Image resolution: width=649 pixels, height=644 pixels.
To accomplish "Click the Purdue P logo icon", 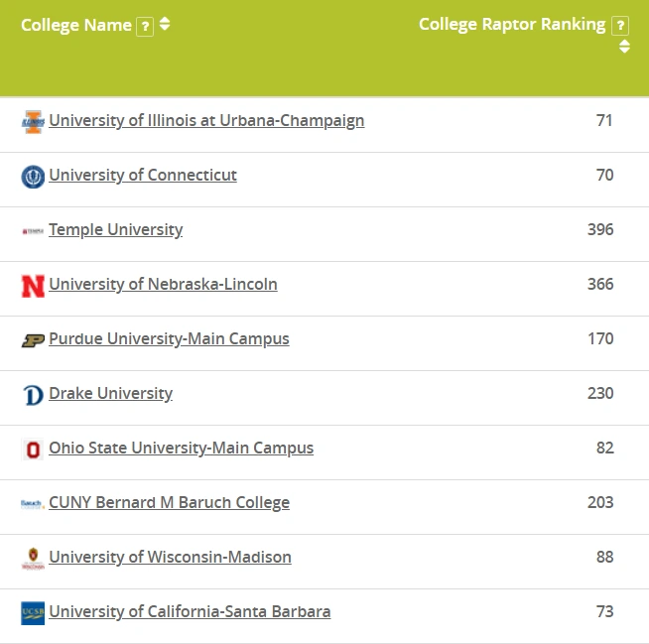I will click(33, 340).
